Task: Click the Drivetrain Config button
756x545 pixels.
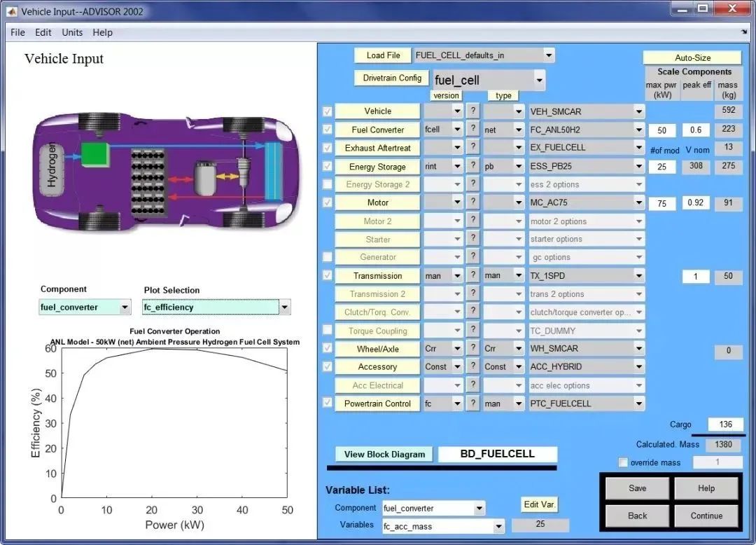Action: pyautogui.click(x=392, y=78)
